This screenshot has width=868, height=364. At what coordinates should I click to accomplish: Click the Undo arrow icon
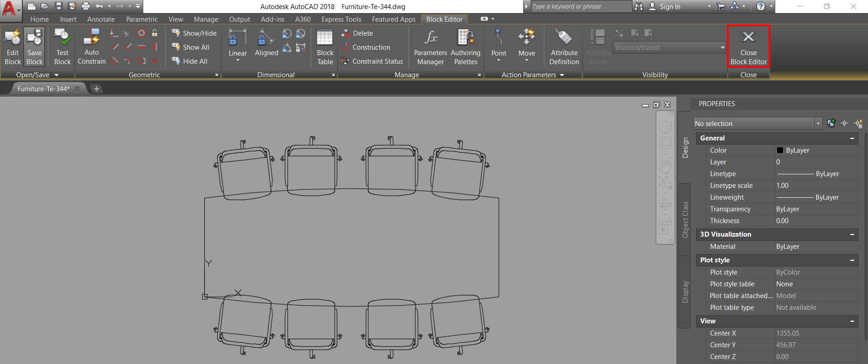[99, 6]
